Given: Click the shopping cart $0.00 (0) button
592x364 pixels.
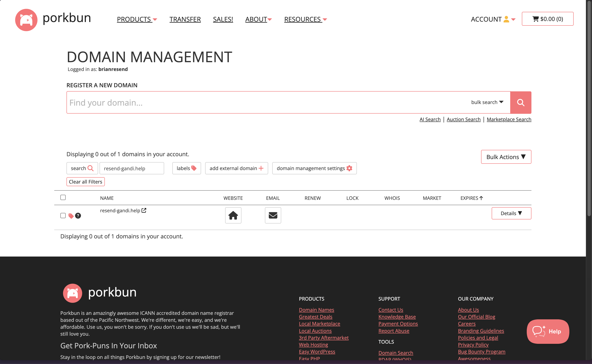Looking at the screenshot, I should click(548, 19).
